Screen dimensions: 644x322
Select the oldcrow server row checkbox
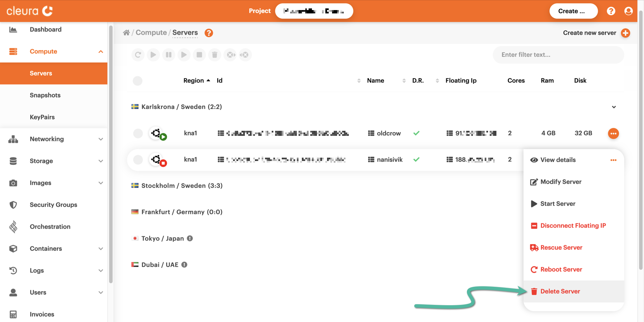pos(138,133)
